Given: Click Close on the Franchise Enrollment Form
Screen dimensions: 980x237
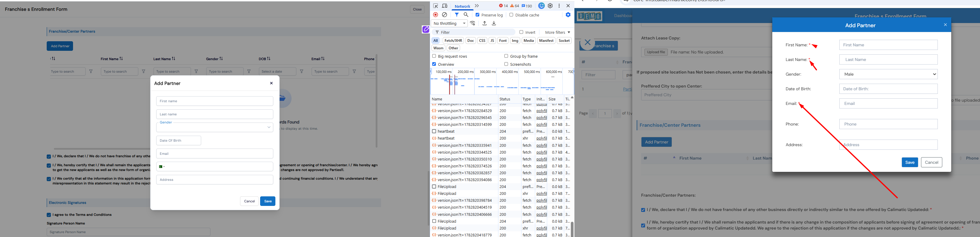Looking at the screenshot, I should point(417,10).
